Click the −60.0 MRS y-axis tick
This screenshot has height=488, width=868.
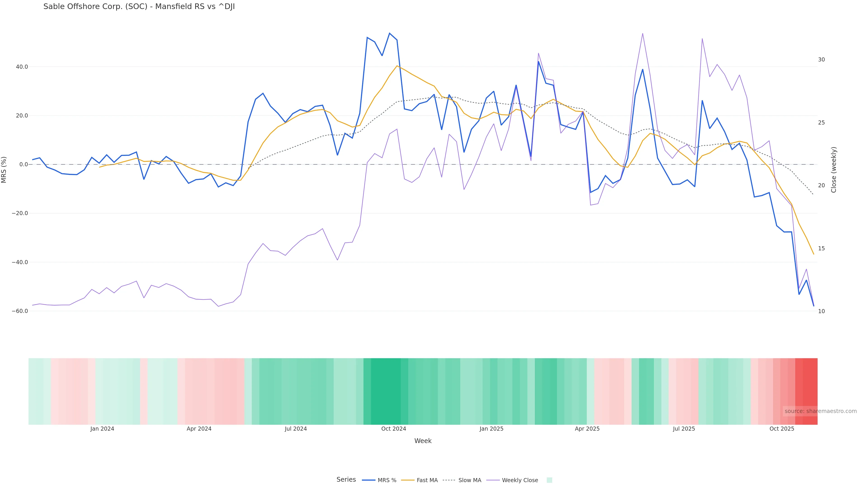pos(19,311)
